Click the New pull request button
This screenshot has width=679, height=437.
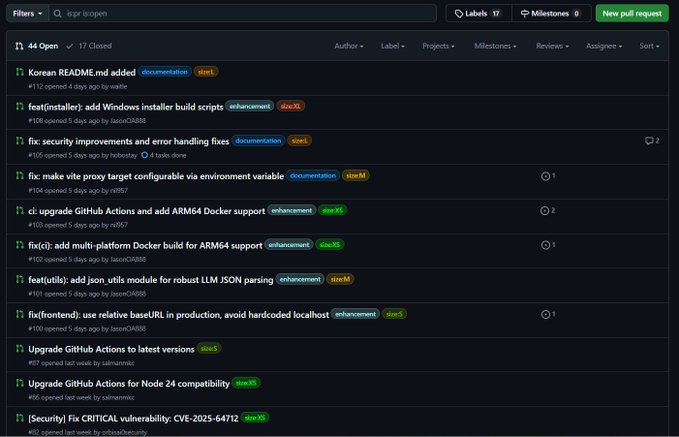coord(632,13)
